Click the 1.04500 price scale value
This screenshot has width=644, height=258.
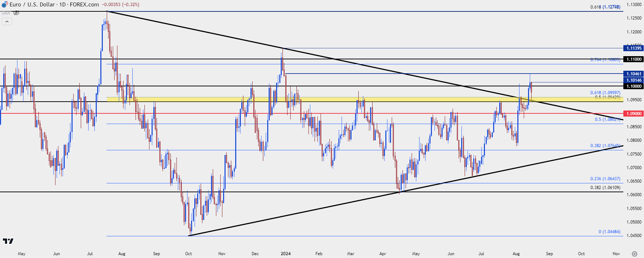[634, 236]
